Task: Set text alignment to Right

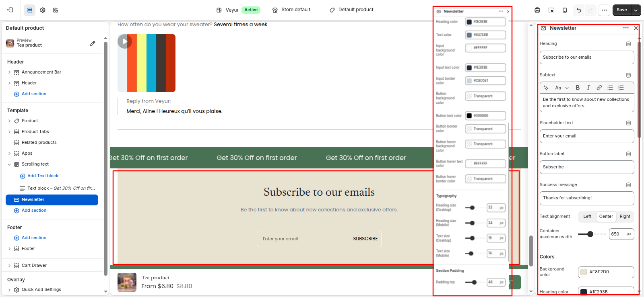Action: click(x=625, y=217)
